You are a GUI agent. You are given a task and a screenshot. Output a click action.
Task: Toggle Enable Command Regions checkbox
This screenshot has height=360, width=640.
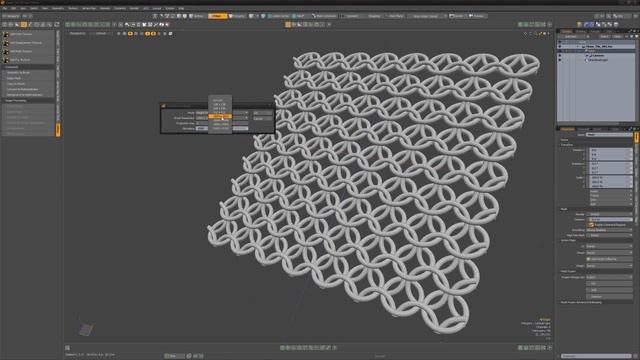tap(590, 225)
